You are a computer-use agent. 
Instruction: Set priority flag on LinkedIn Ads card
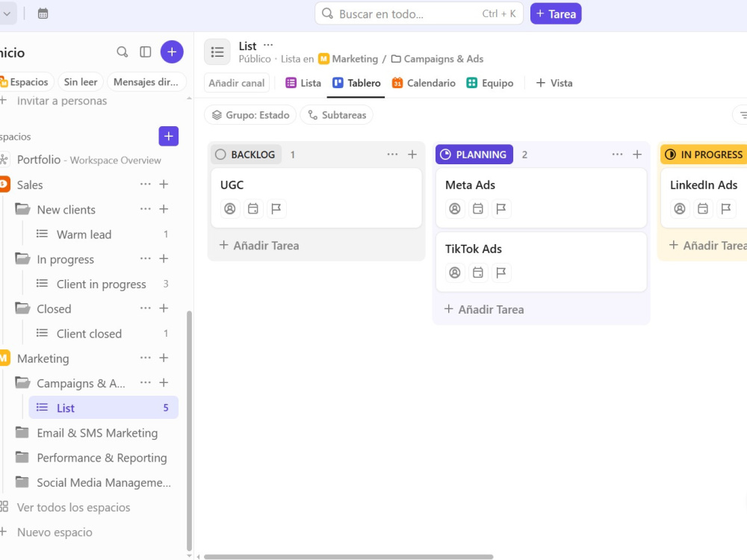click(x=726, y=208)
